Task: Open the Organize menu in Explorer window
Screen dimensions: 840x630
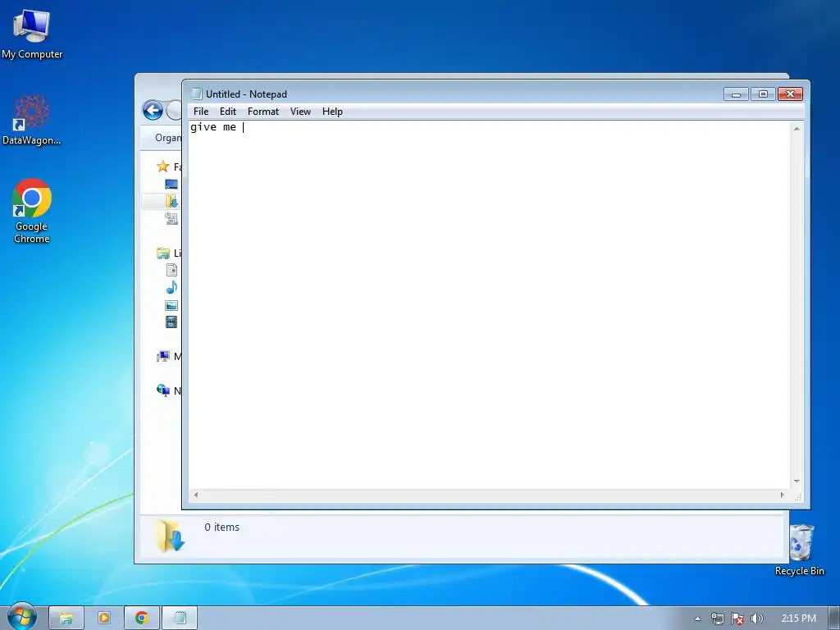Action: point(167,138)
